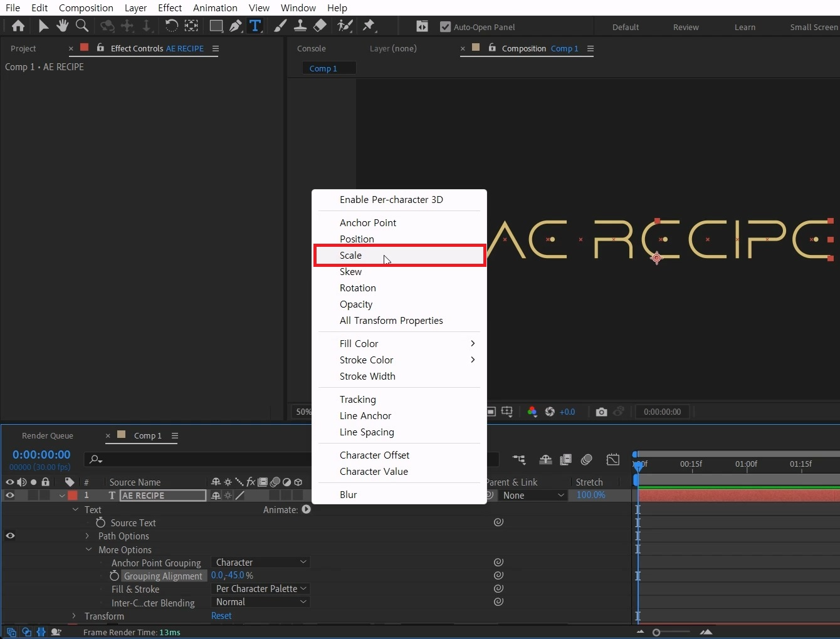Toggle the Shy switch for AE RECIPE layer
Viewport: 840px width, 639px height.
pyautogui.click(x=216, y=495)
